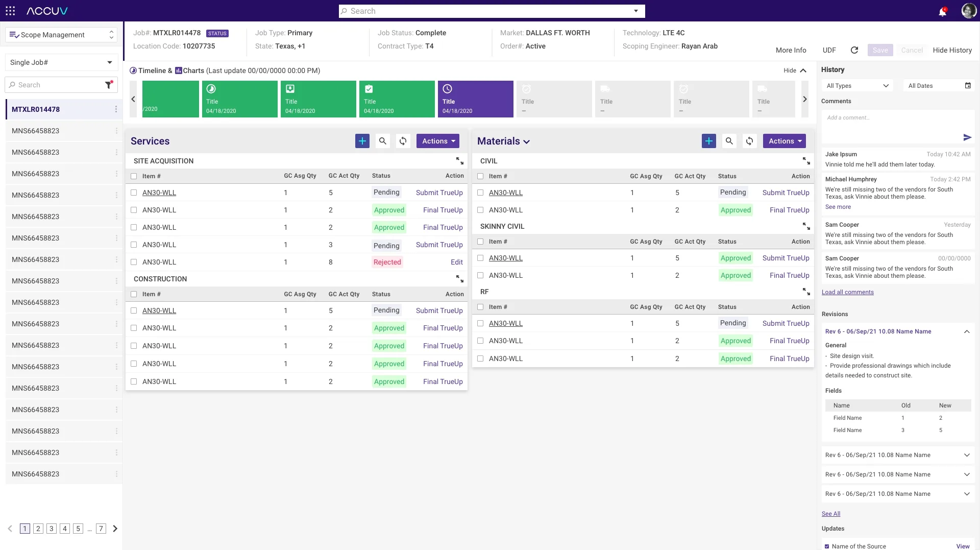
Task: Add a new service with plus button
Action: pyautogui.click(x=362, y=141)
